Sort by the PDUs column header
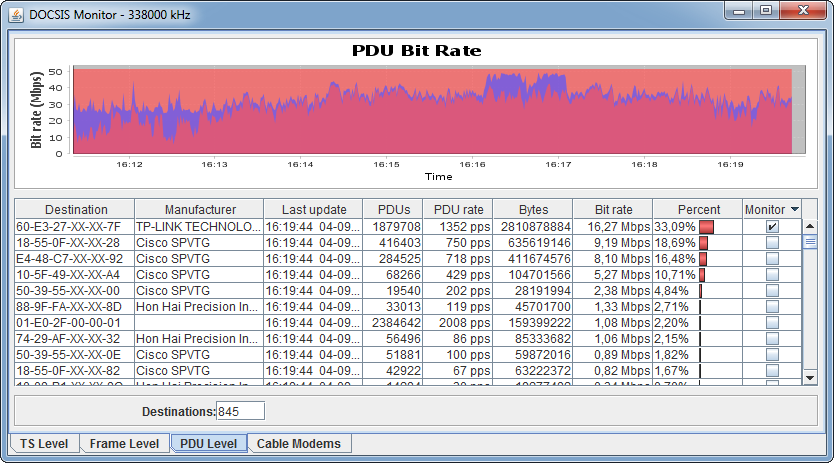This screenshot has height=463, width=834. click(x=393, y=209)
